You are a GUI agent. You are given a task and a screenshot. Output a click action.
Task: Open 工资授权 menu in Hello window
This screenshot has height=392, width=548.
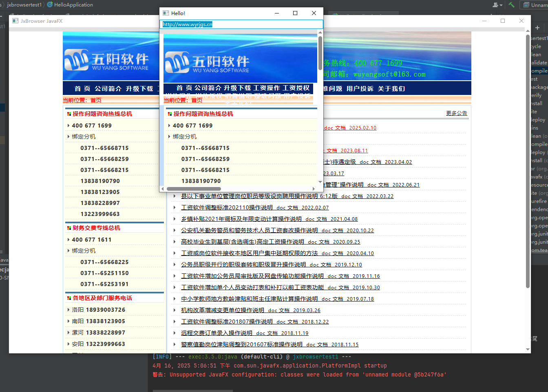(296, 88)
